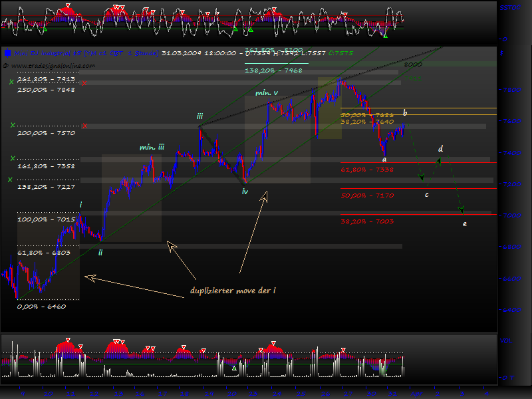532x399 pixels.
Task: Click the green up-triangle in the VOL panel
Action: 234,368
